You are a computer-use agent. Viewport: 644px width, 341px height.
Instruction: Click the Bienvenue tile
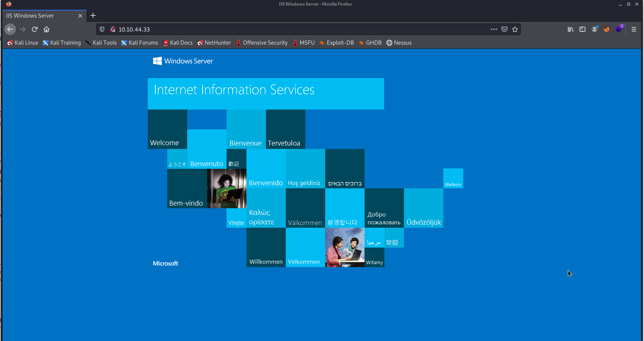click(246, 129)
